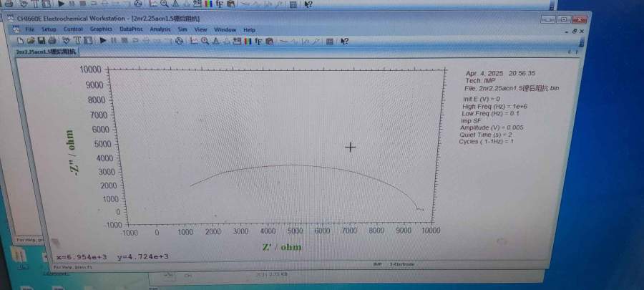The width and height of the screenshot is (644, 290).
Task: Open the File menu
Action: [30, 29]
